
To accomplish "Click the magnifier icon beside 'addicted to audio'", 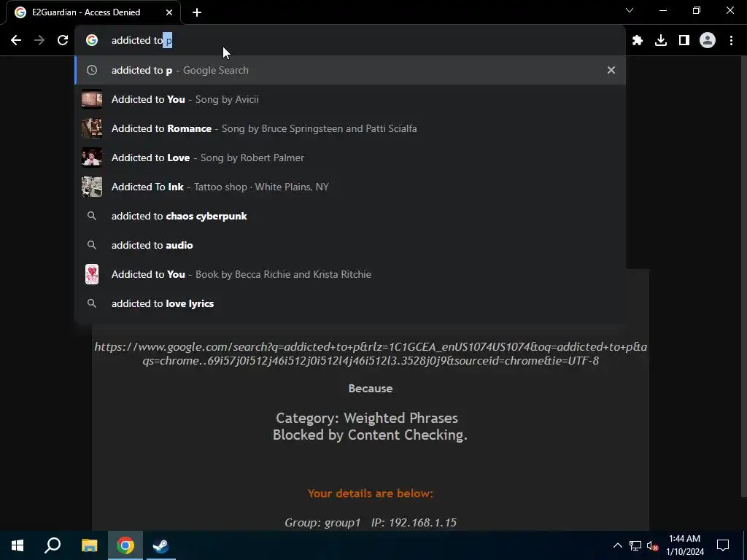I will coord(92,245).
